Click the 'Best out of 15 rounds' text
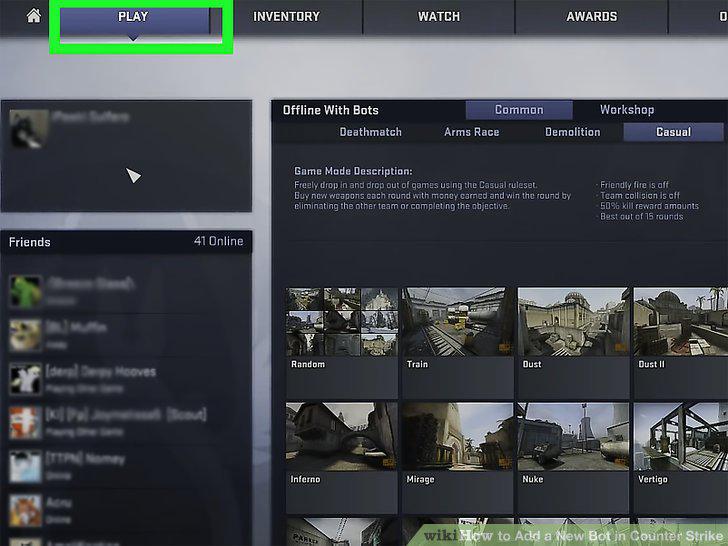The image size is (728, 546). point(641,217)
